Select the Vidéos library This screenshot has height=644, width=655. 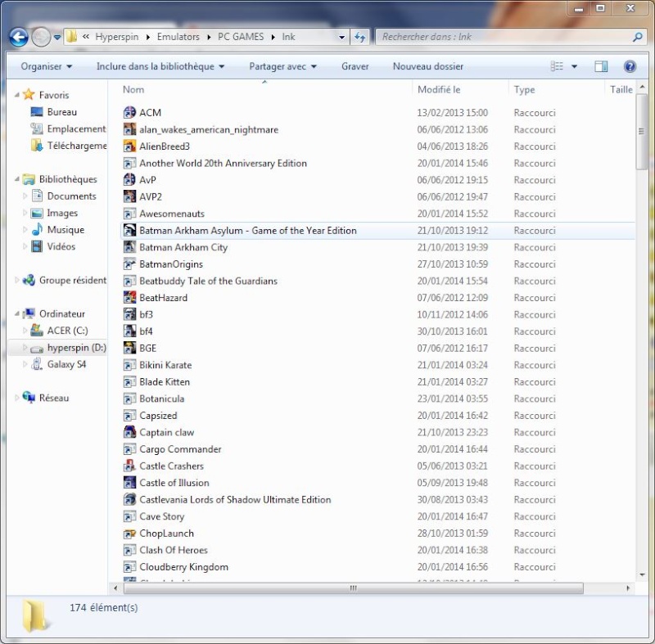tap(61, 246)
